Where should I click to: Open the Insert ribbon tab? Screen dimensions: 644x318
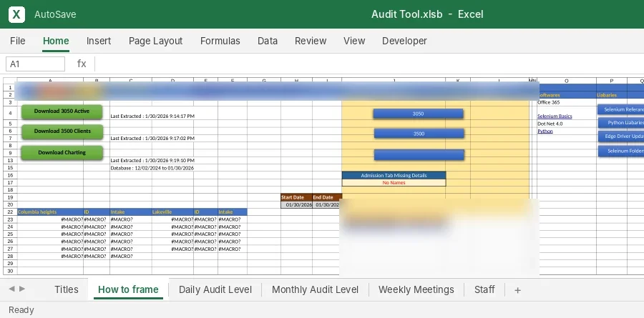[99, 41]
